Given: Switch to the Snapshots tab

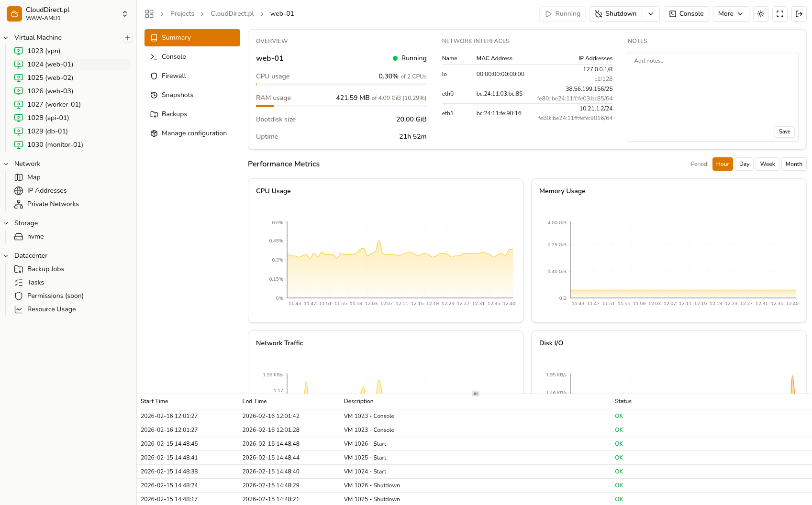Looking at the screenshot, I should click(178, 95).
